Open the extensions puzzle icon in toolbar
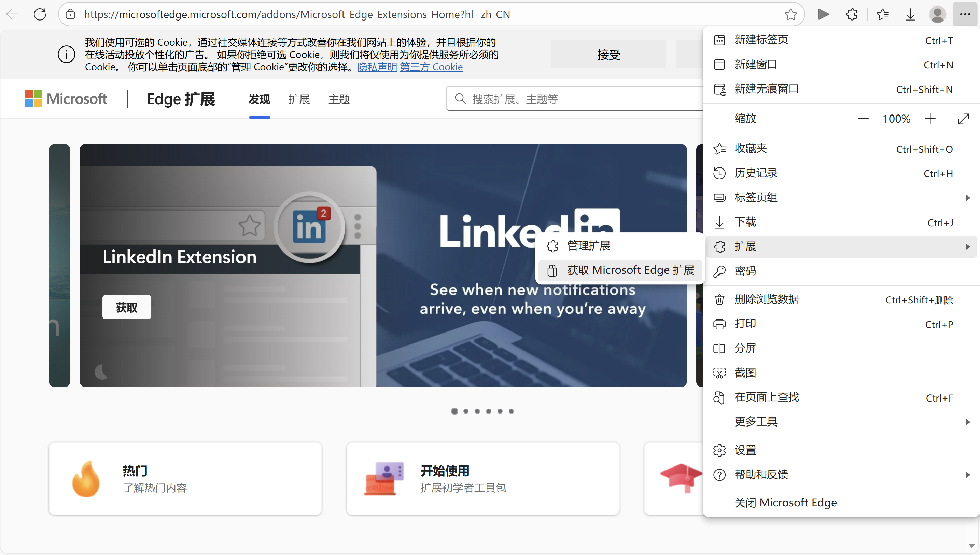980x555 pixels. 852,14
